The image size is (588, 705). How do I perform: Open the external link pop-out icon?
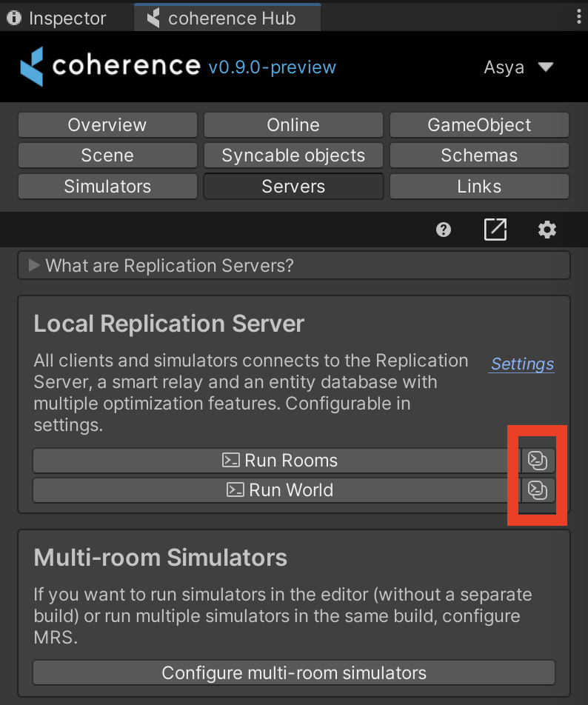(495, 230)
